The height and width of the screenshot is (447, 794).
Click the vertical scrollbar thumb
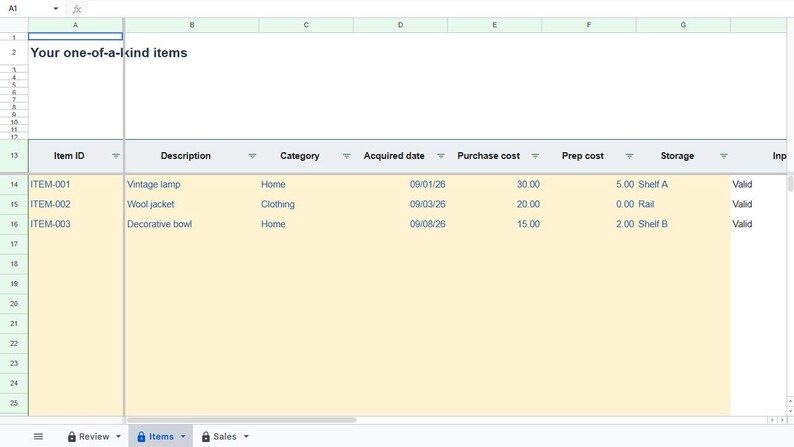tap(790, 183)
